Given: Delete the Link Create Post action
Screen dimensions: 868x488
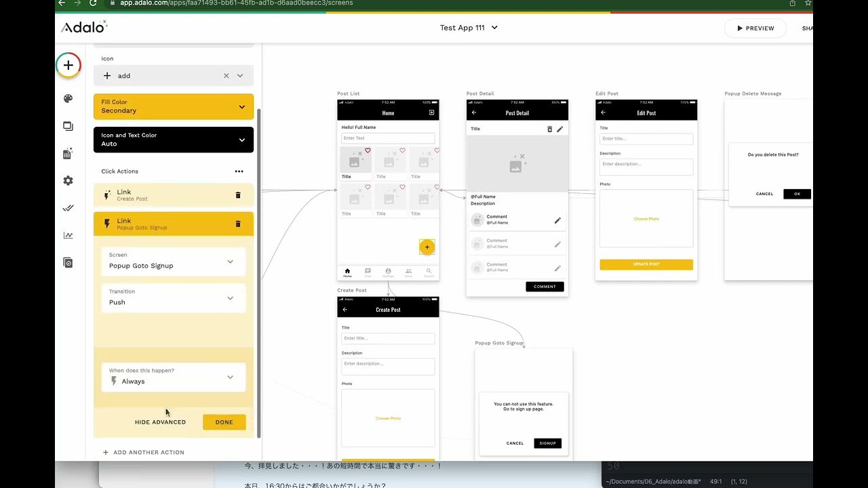Looking at the screenshot, I should coord(238,195).
